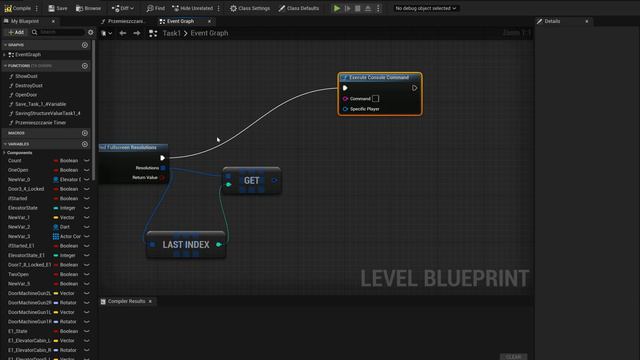Screen dimensions: 640x360
Task: Toggle visibility eye for TwoOpen variable
Action: 87,274
